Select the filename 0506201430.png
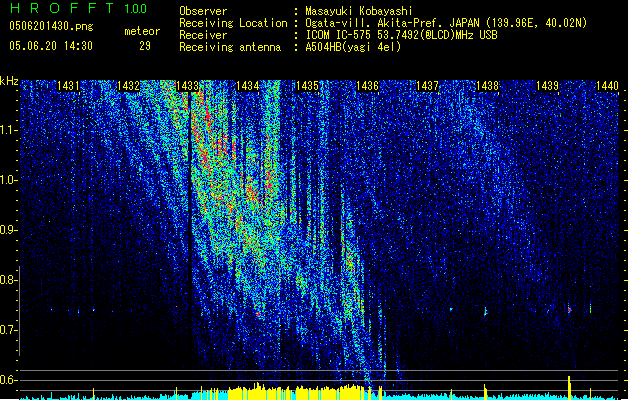The height and width of the screenshot is (400, 629). (x=51, y=26)
